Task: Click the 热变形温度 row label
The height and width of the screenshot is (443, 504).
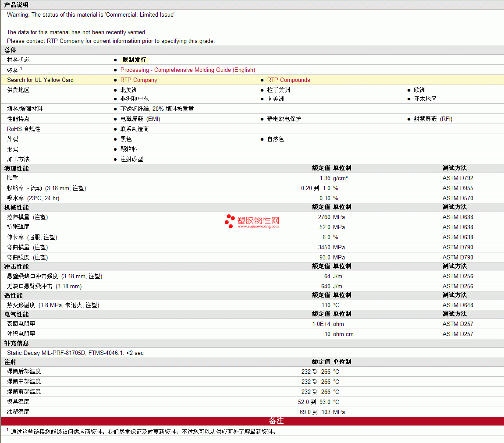Action: tap(53, 305)
